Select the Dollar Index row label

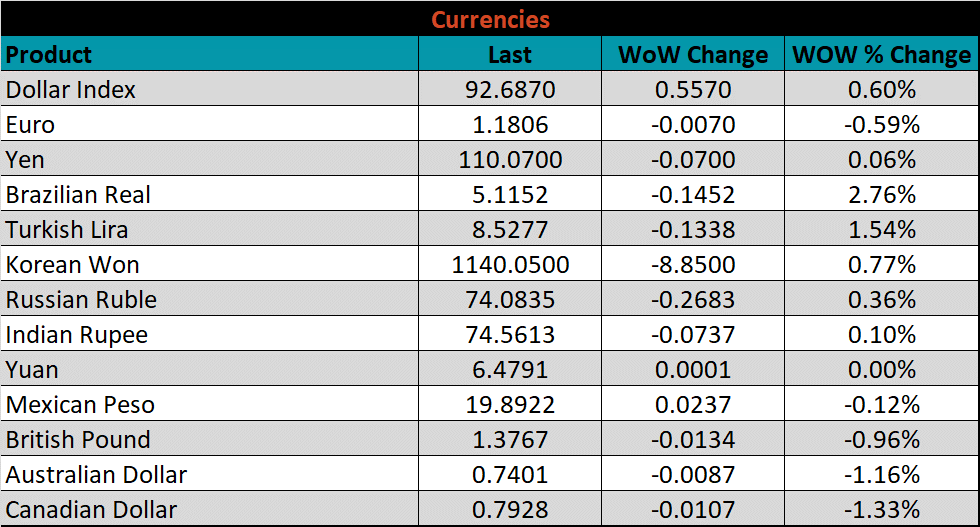pyautogui.click(x=71, y=90)
